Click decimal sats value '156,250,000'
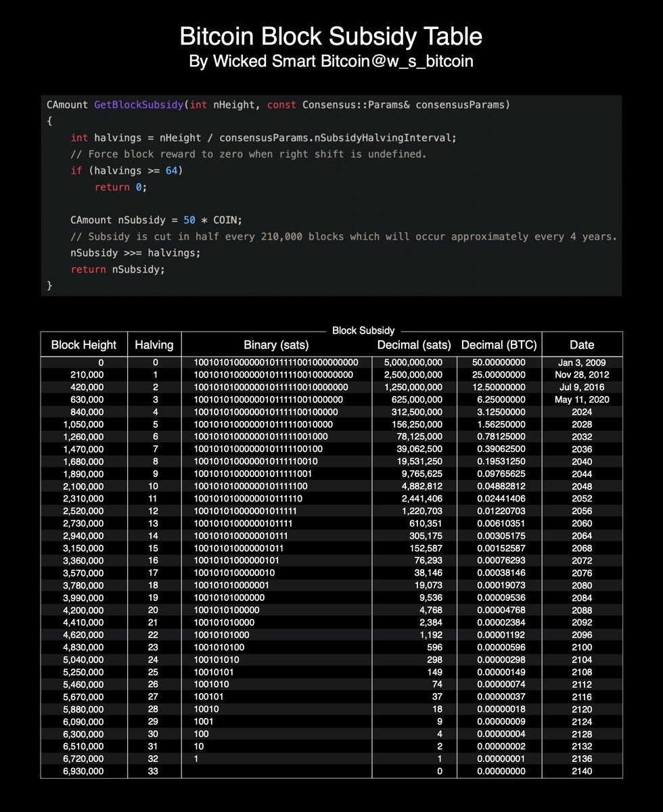Viewport: 663px width, 812px height. point(417,424)
